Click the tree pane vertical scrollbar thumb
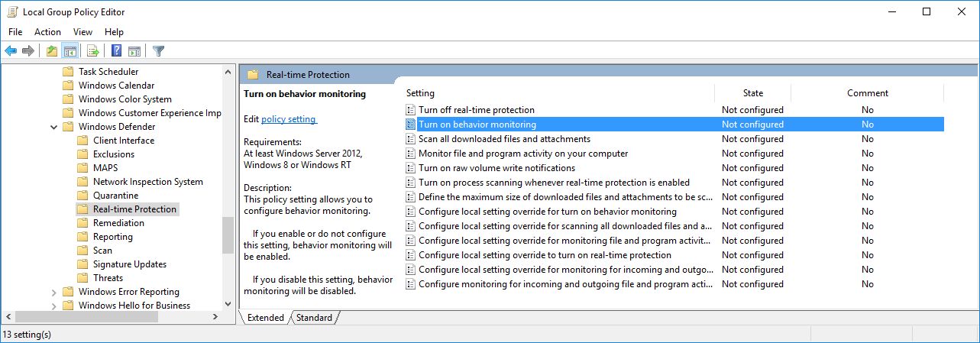Screen dimensions: 980x343 click(228, 235)
